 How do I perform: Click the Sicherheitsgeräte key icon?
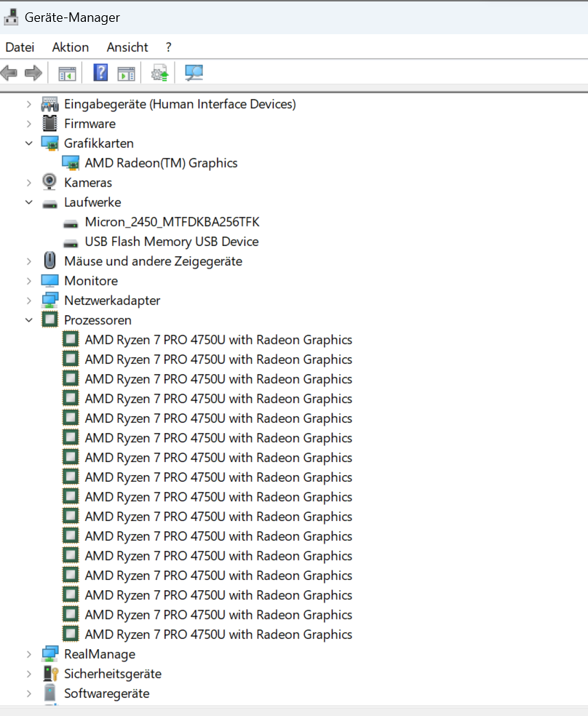51,674
